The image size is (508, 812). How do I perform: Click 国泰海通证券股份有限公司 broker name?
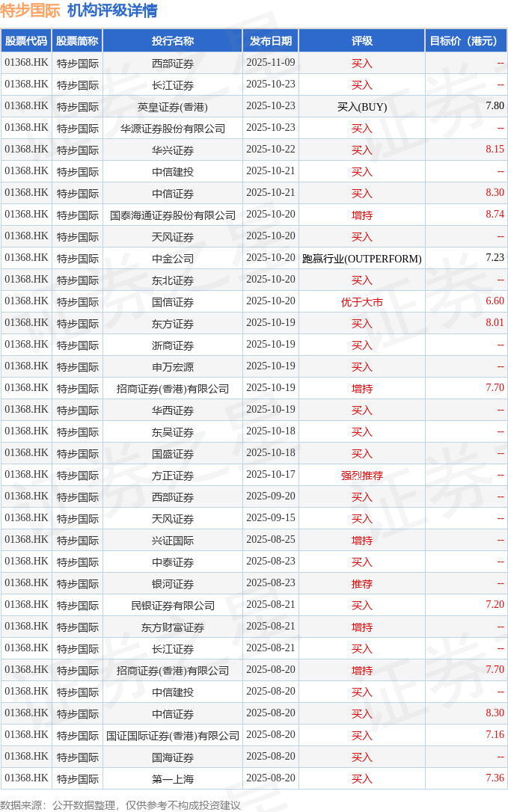click(173, 215)
